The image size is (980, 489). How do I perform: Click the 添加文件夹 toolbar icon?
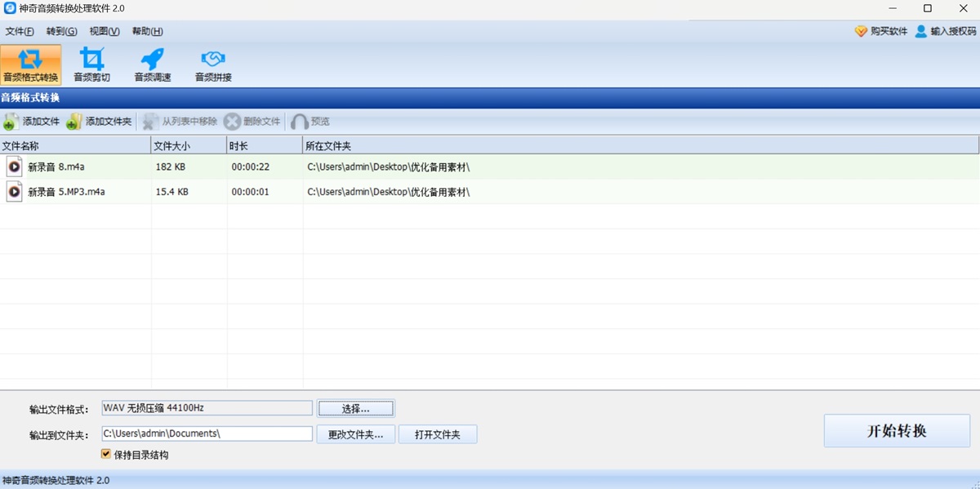[74, 122]
